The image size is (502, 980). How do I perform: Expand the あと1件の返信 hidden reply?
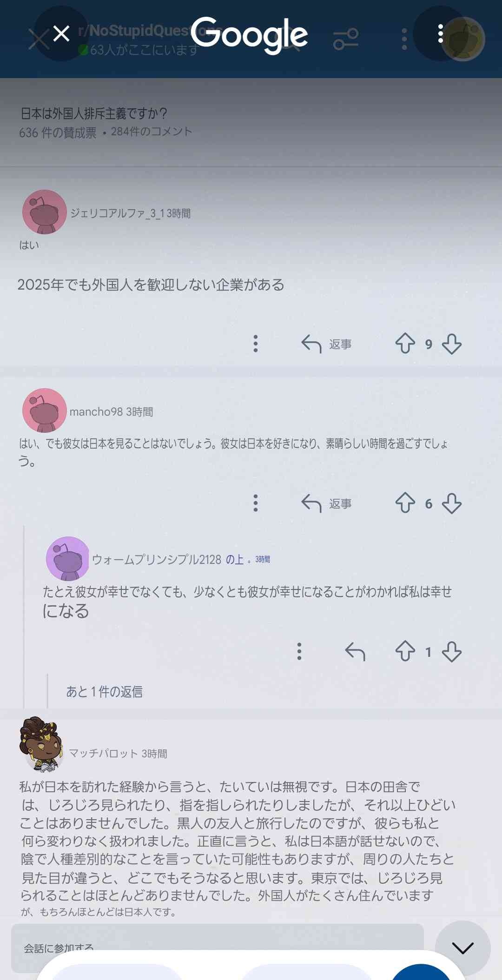click(104, 692)
